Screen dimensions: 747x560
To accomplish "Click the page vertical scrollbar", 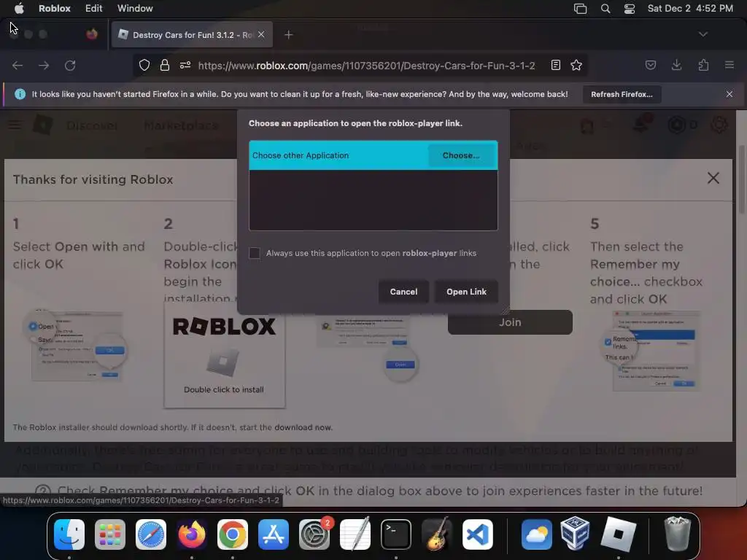I will click(741, 181).
